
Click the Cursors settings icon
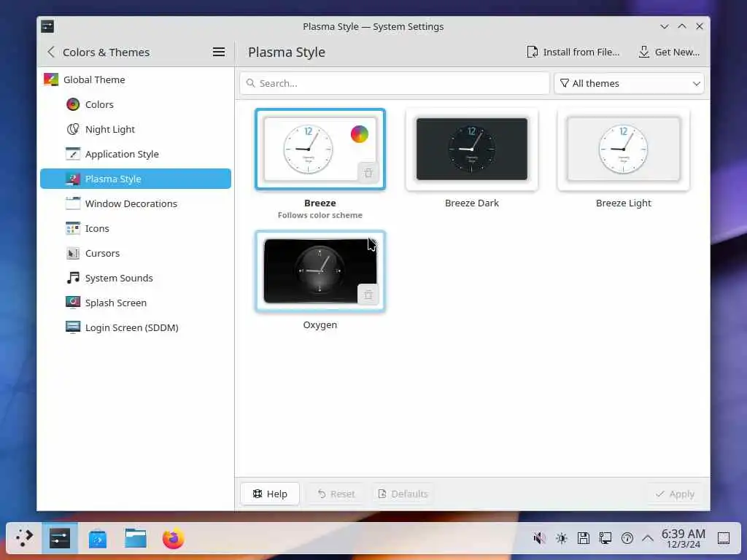tap(73, 253)
